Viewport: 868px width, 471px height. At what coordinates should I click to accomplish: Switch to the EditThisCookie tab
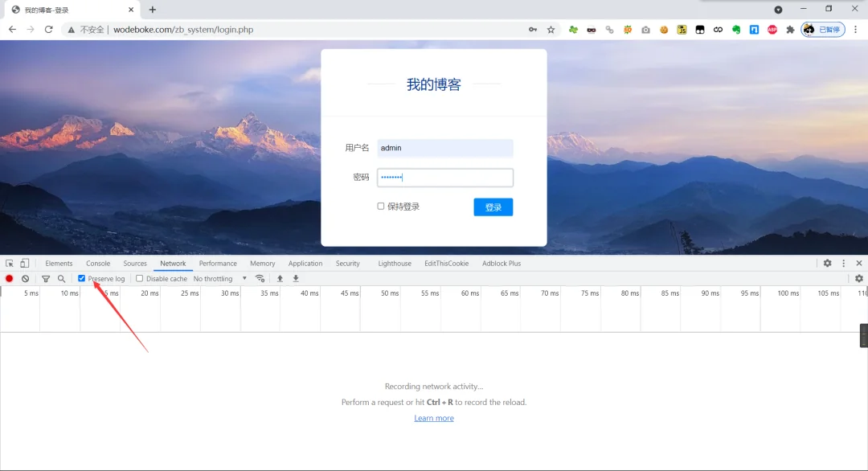(447, 264)
